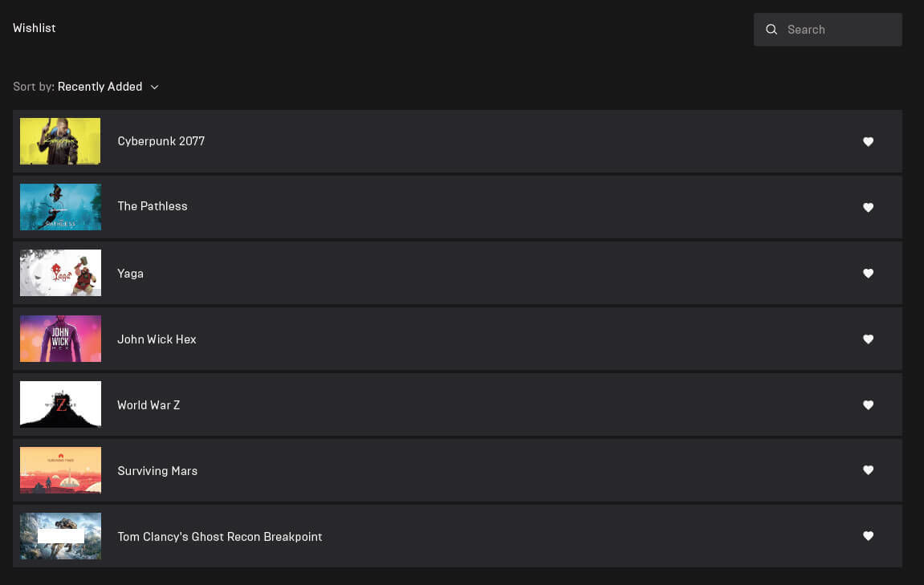Image resolution: width=924 pixels, height=585 pixels.
Task: Unwishlist Yaga using its heart icon
Action: pos(868,274)
